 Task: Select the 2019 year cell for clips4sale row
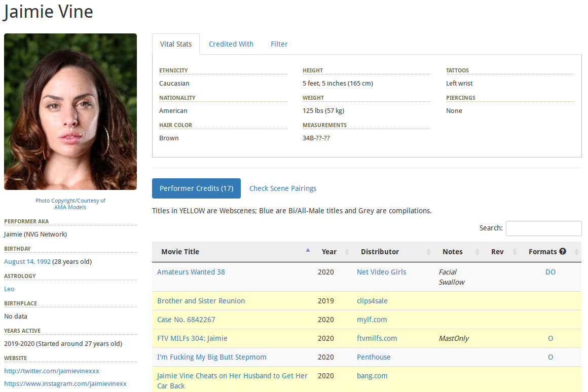pos(326,301)
